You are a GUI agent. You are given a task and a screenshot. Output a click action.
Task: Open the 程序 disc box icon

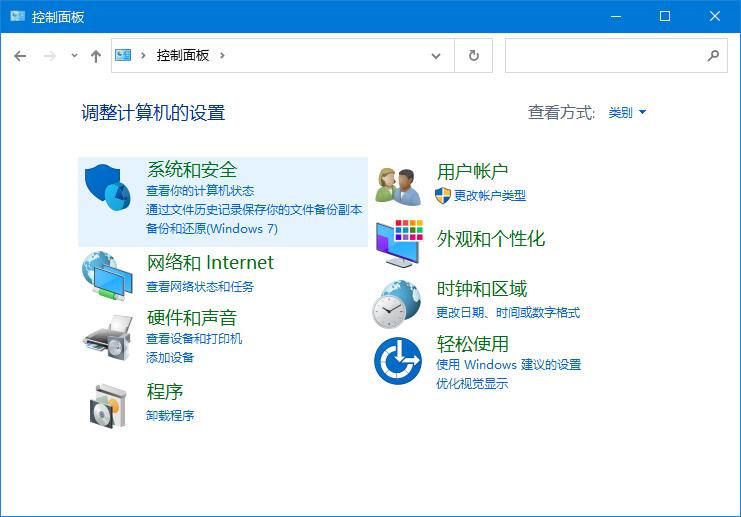pos(109,406)
